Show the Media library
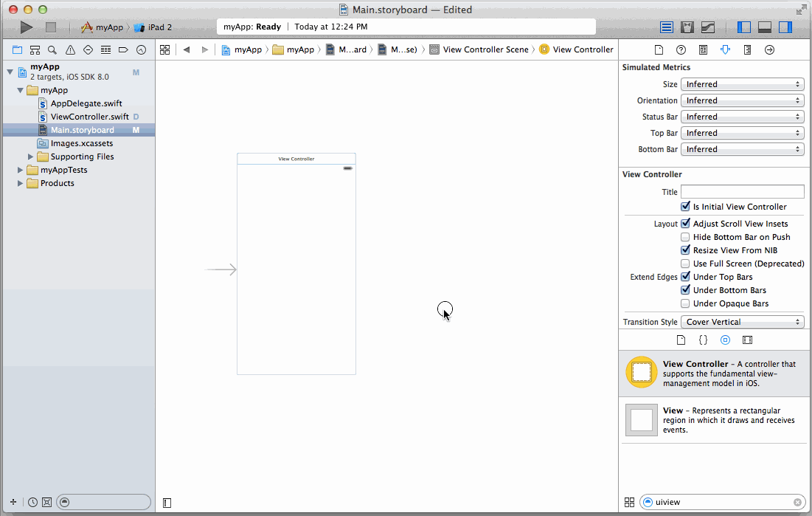 [x=747, y=340]
